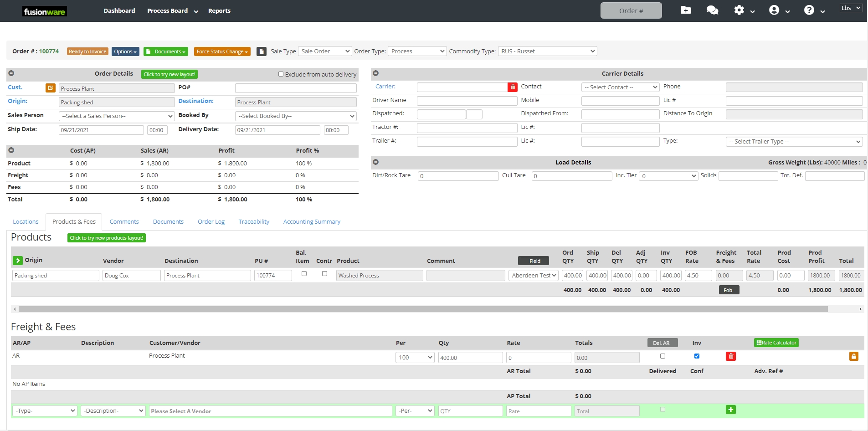Click the orange edit customer icon
This screenshot has height=431, width=868.
50,88
